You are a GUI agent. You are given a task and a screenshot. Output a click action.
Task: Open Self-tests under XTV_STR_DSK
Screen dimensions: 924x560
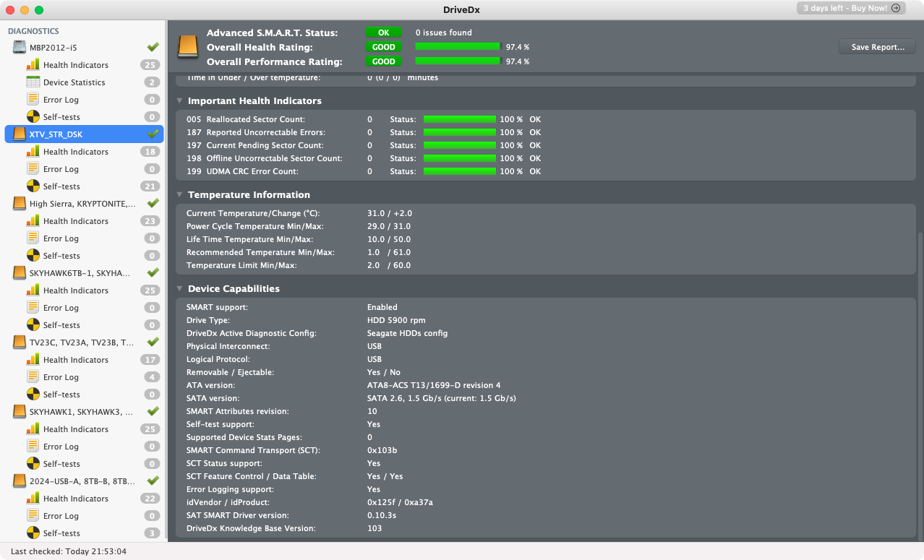(61, 186)
